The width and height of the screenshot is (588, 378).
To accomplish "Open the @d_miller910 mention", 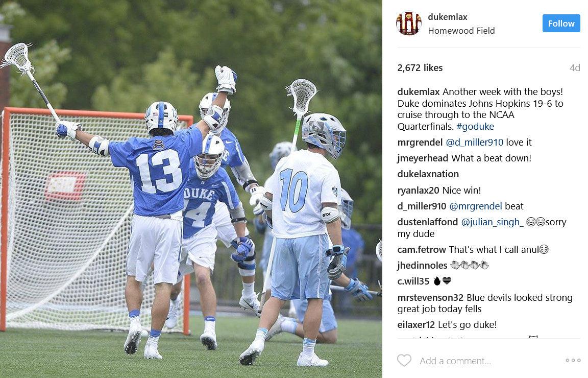I will coord(474,143).
